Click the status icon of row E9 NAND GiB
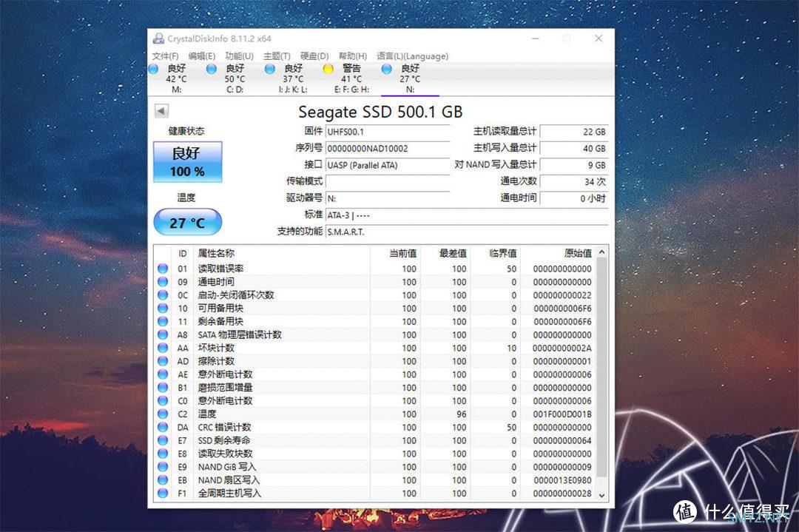 point(163,467)
